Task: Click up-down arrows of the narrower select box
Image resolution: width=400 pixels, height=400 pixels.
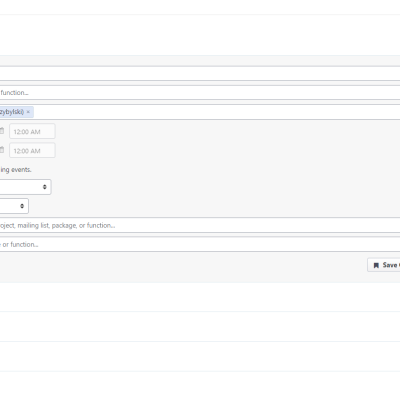Action: (x=22, y=206)
